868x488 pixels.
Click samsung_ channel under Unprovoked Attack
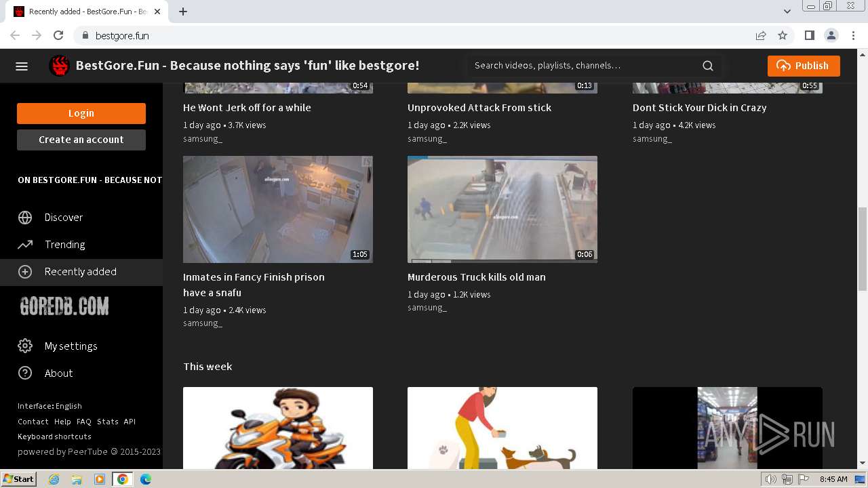(427, 138)
